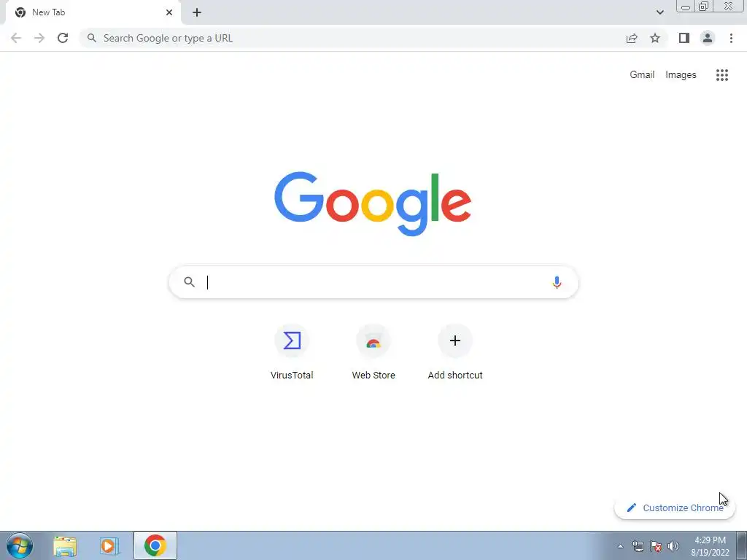Reload the current page
The width and height of the screenshot is (747, 560).
click(x=63, y=38)
